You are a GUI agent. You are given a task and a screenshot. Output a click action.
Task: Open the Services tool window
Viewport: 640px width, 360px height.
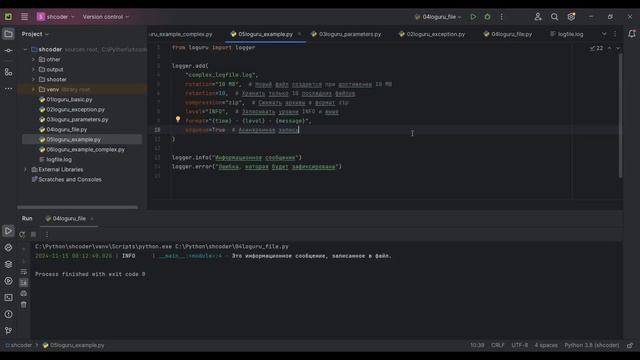[8, 281]
